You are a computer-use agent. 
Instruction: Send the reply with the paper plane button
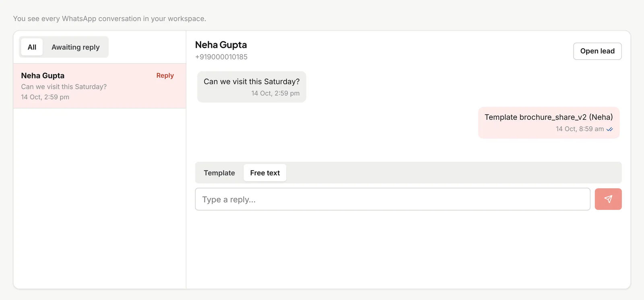[x=608, y=199]
